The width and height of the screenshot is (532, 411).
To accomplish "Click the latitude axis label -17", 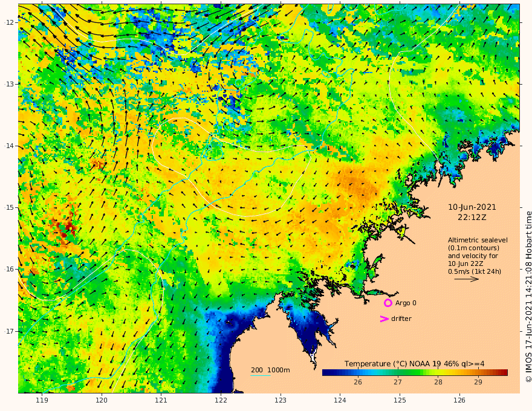I will (9, 331).
